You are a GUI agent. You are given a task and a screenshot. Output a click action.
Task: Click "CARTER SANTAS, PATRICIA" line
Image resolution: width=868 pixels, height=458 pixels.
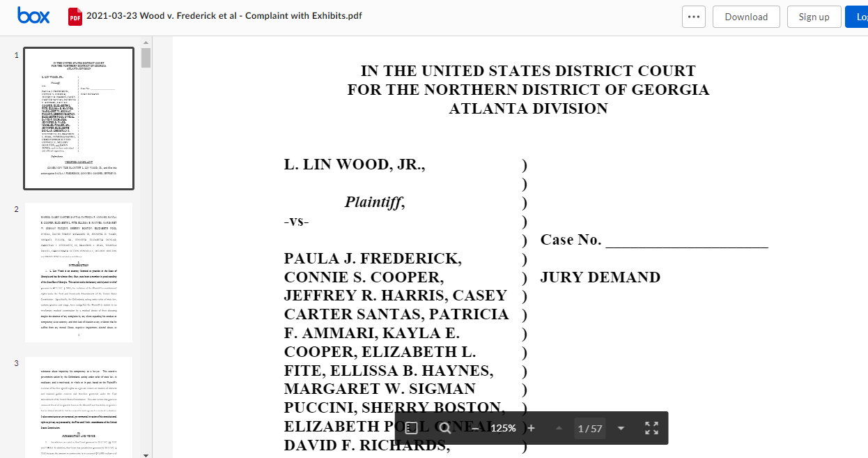click(x=396, y=314)
